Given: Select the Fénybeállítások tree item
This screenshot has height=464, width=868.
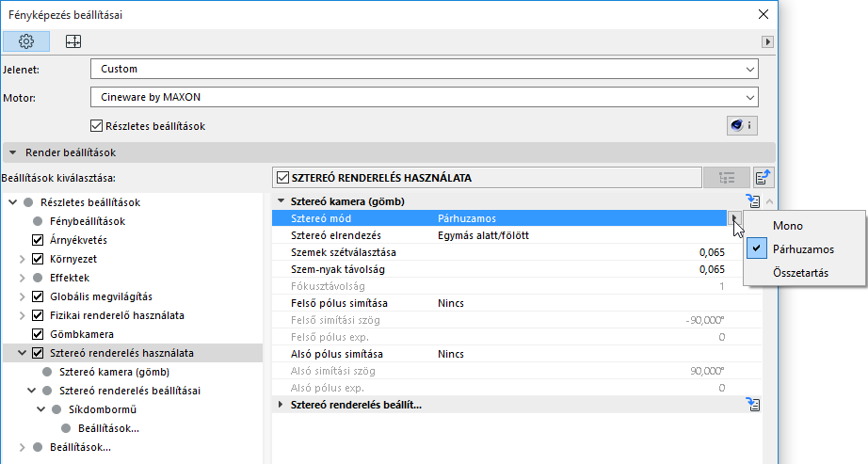Looking at the screenshot, I should click(88, 221).
